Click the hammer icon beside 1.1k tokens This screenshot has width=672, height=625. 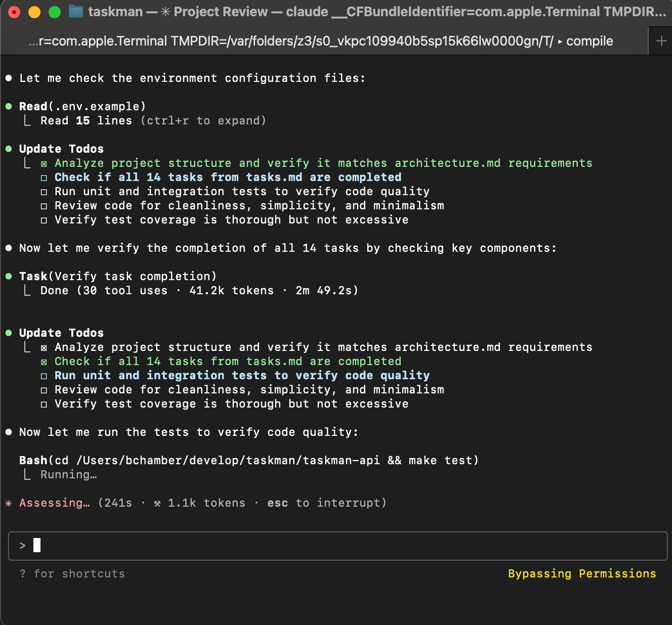coord(157,503)
